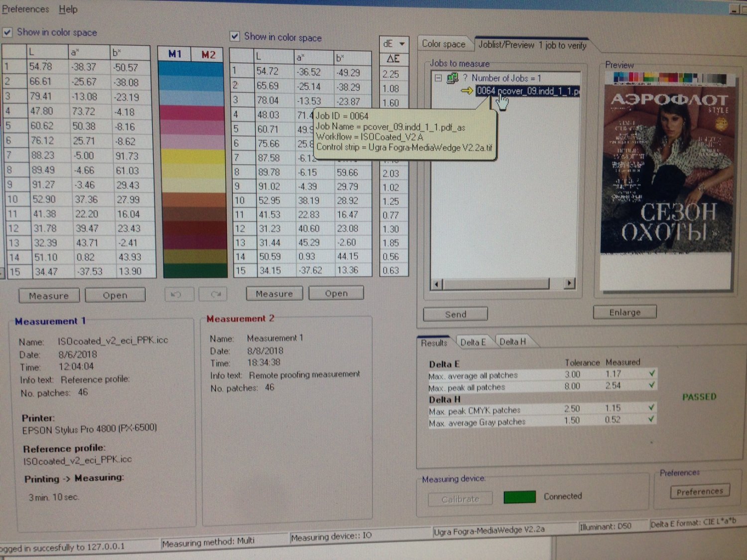747x560 pixels.
Task: Click Illuminant: D50 in status bar
Action: tap(605, 526)
